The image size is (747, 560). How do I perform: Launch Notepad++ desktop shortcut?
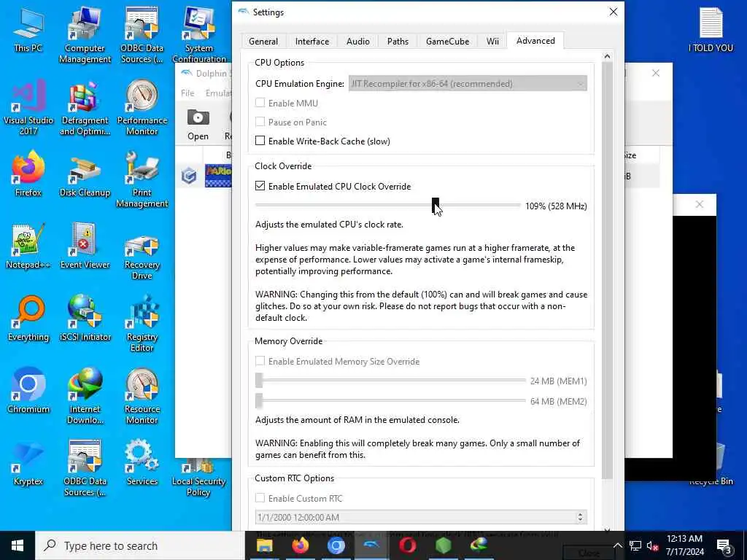coord(28,246)
